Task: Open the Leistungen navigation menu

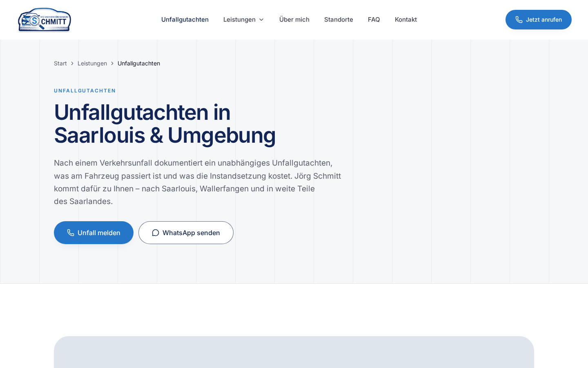Action: 243,20
